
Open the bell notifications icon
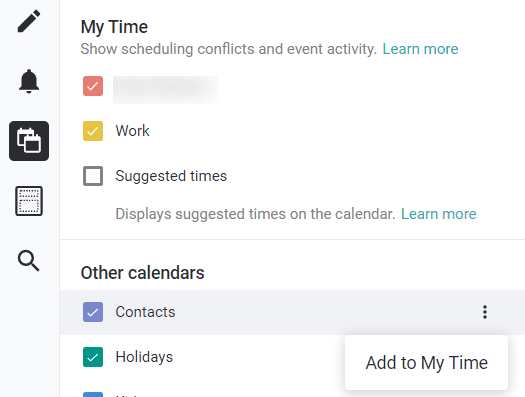point(29,81)
